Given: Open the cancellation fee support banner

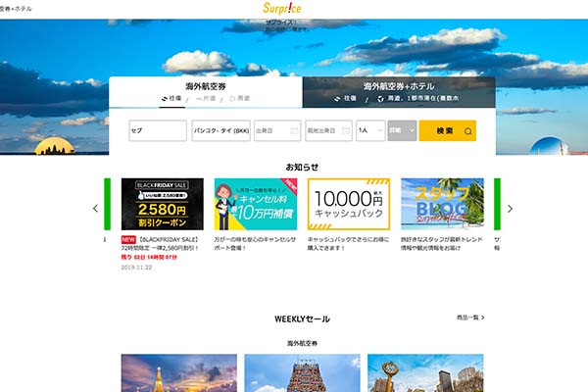Looking at the screenshot, I should [x=255, y=204].
